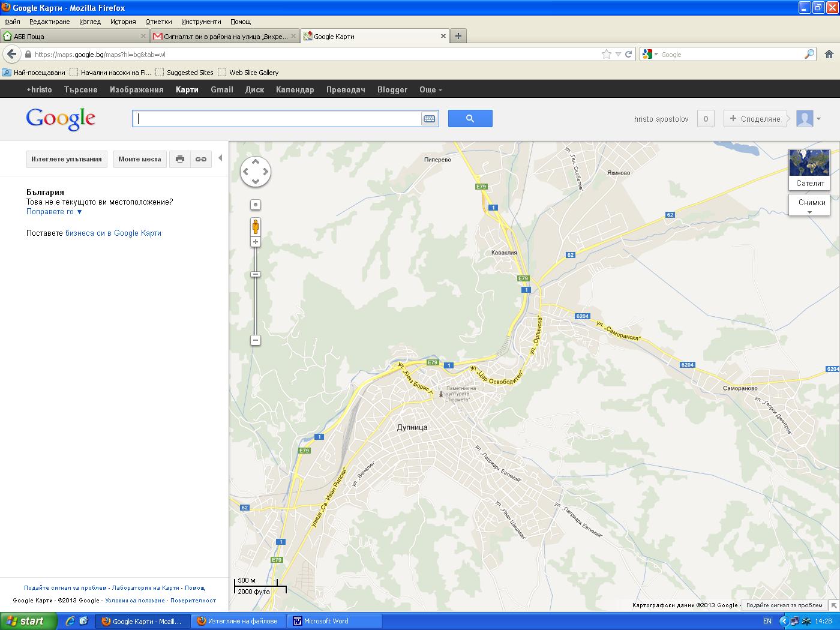Click the map zoom slider track
Image resolution: width=840 pixels, height=630 pixels.
(x=256, y=306)
